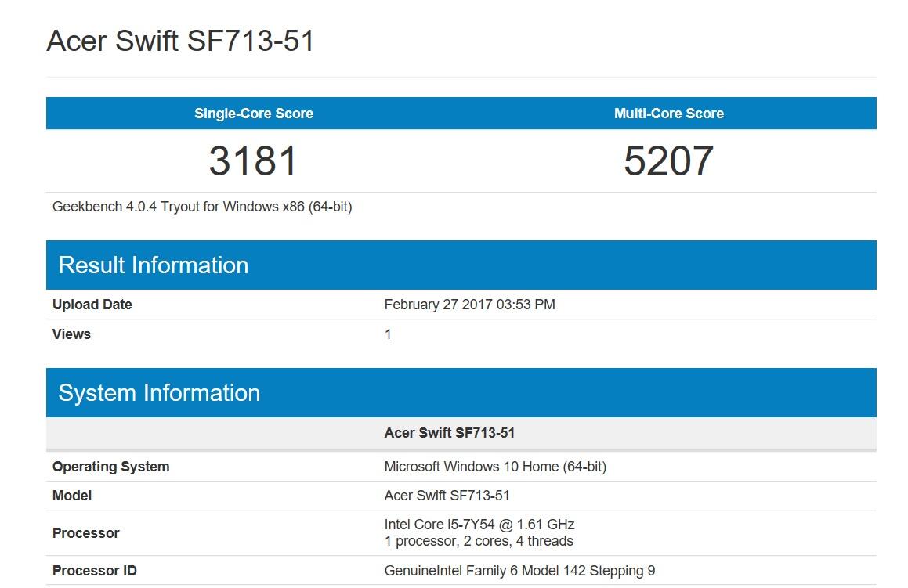908x588 pixels.
Task: Click the Result Information section header
Action: tap(154, 265)
